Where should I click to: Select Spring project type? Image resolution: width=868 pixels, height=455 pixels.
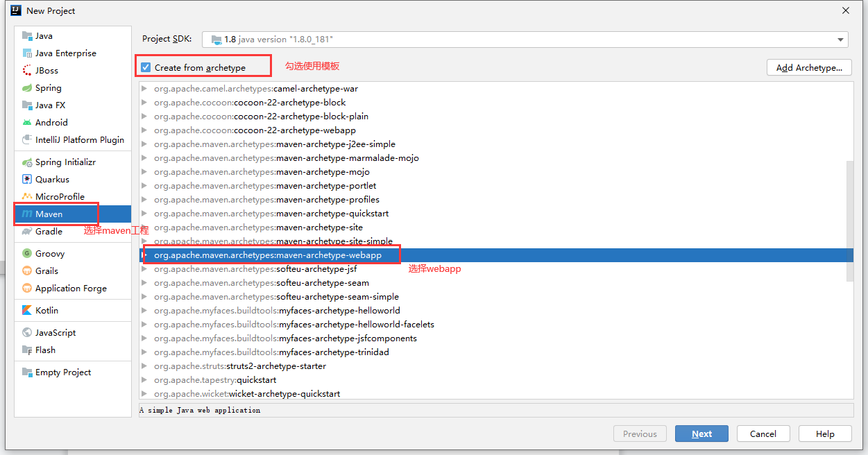pyautogui.click(x=73, y=88)
